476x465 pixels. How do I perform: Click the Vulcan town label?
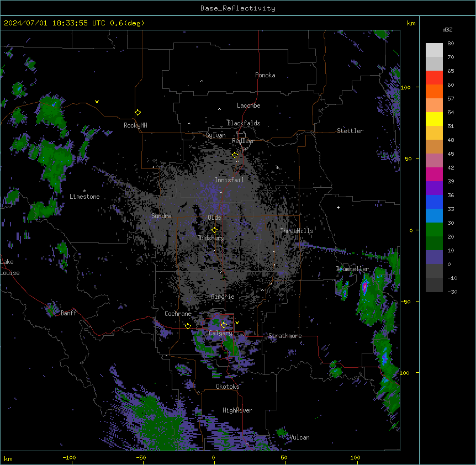click(299, 437)
